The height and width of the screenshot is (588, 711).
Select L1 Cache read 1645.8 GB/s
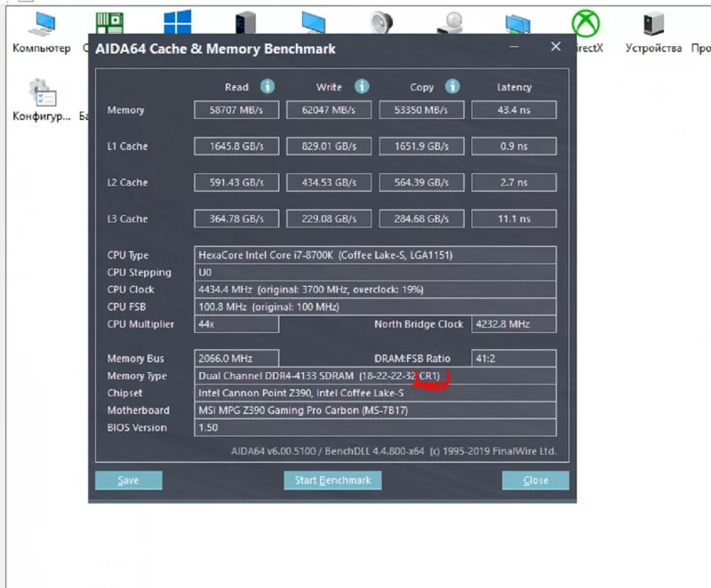coord(236,147)
